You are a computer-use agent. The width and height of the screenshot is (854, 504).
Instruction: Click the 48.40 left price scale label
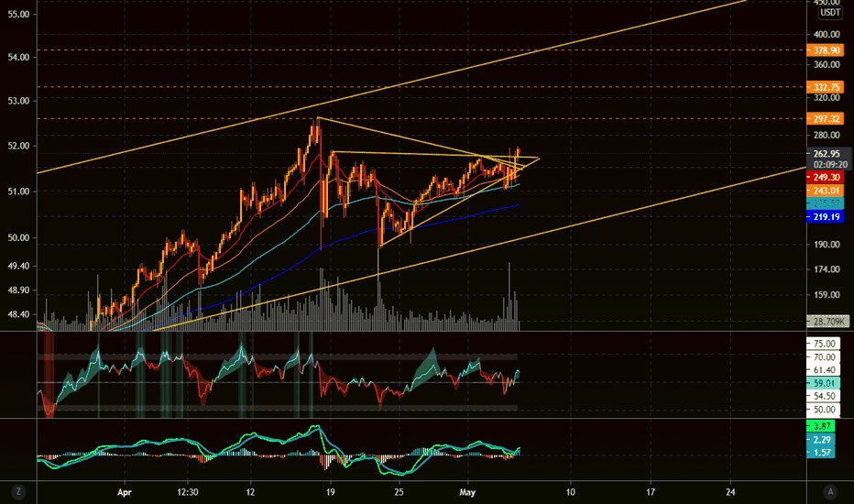pos(18,314)
